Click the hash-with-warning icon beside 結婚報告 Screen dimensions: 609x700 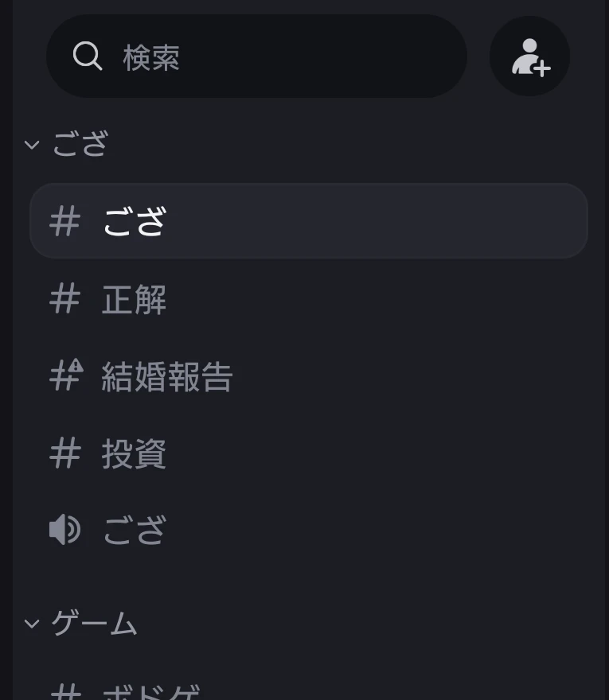point(66,375)
